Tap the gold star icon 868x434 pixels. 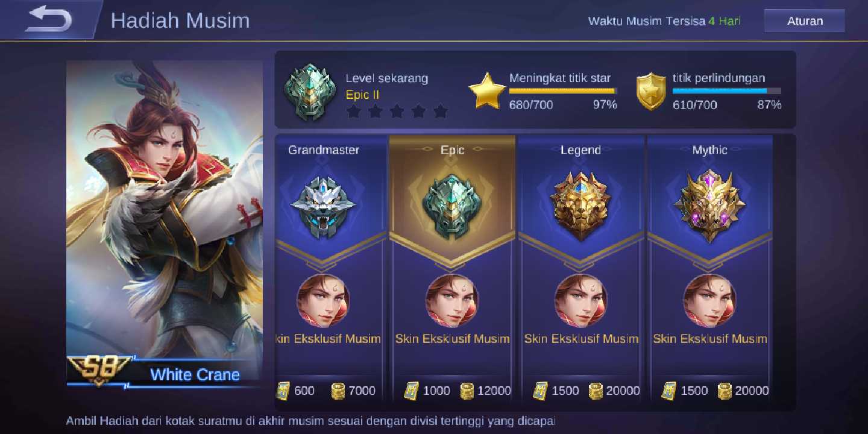(x=487, y=92)
